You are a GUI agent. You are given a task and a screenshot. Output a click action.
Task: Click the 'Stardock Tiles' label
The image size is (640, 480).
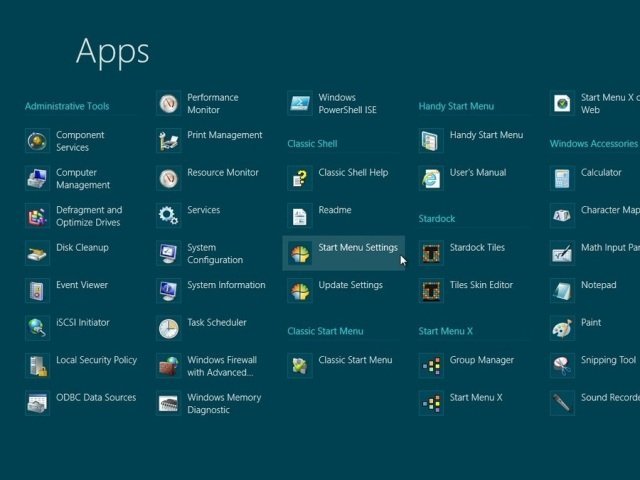477,247
